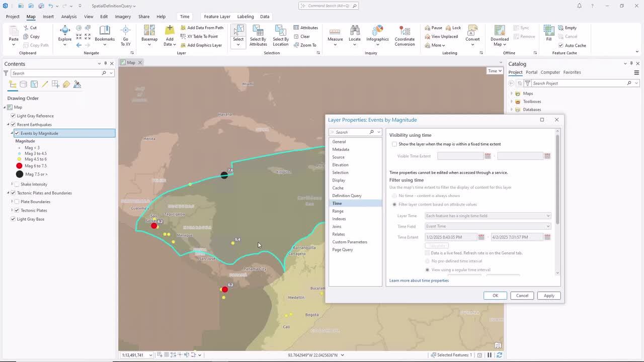This screenshot has height=362, width=644.
Task: Click the Select By Attributes icon
Action: point(258,31)
